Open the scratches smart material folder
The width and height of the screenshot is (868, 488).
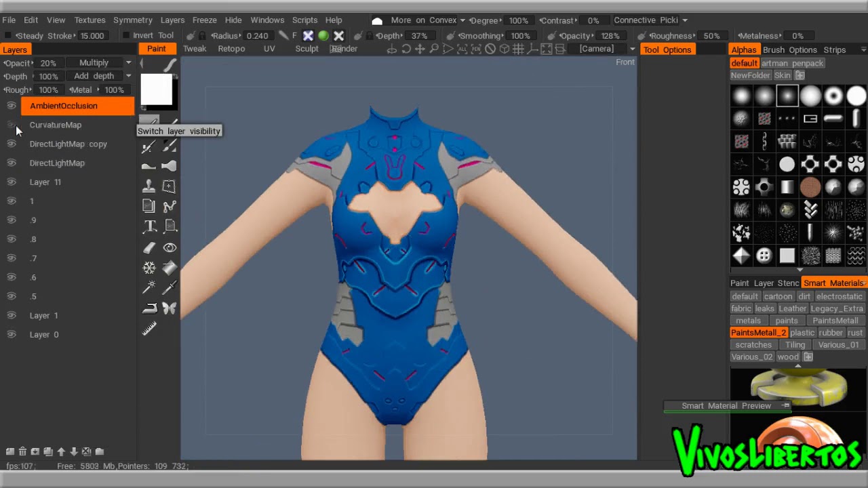[x=753, y=345]
